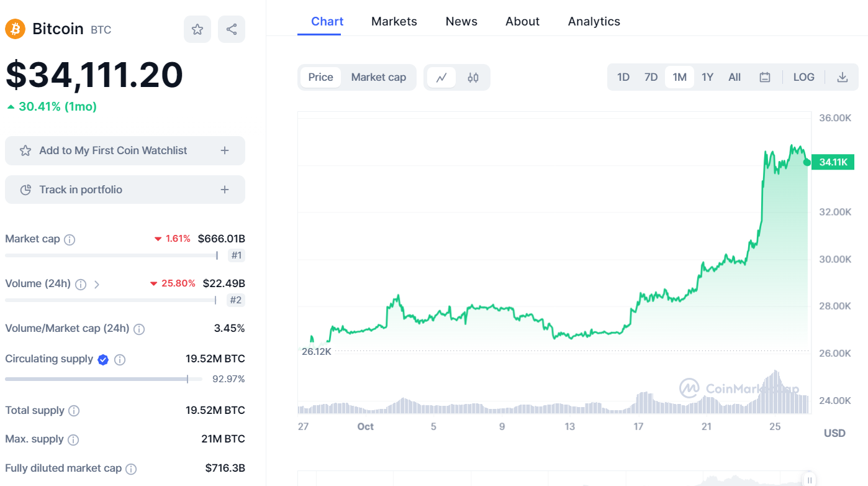Image resolution: width=868 pixels, height=486 pixels.
Task: Set chart range to 1Y
Action: pyautogui.click(x=707, y=78)
